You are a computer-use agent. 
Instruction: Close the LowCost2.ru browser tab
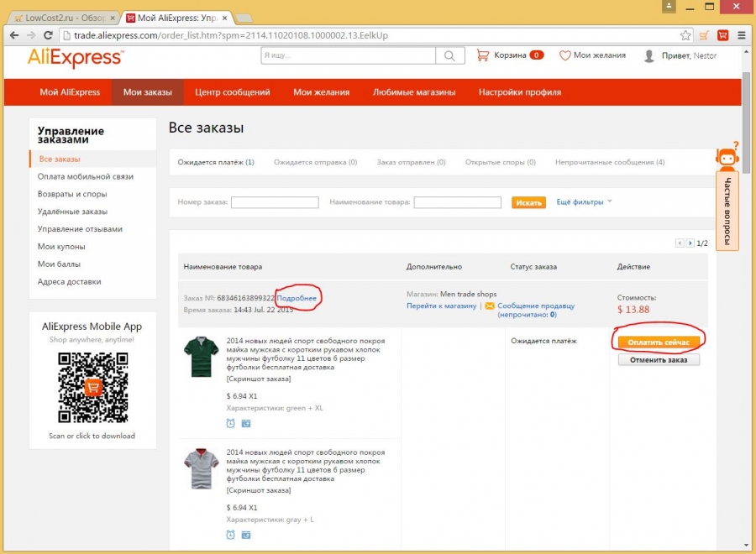(113, 18)
